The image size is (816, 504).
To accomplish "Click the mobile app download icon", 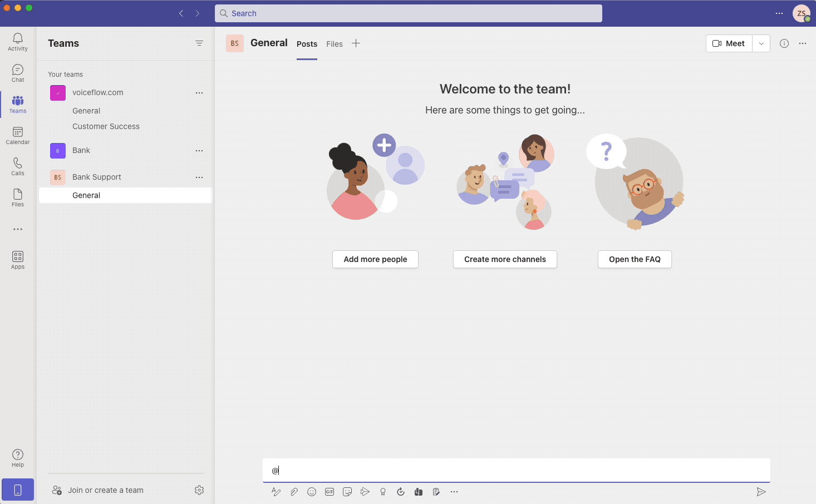I will (18, 490).
